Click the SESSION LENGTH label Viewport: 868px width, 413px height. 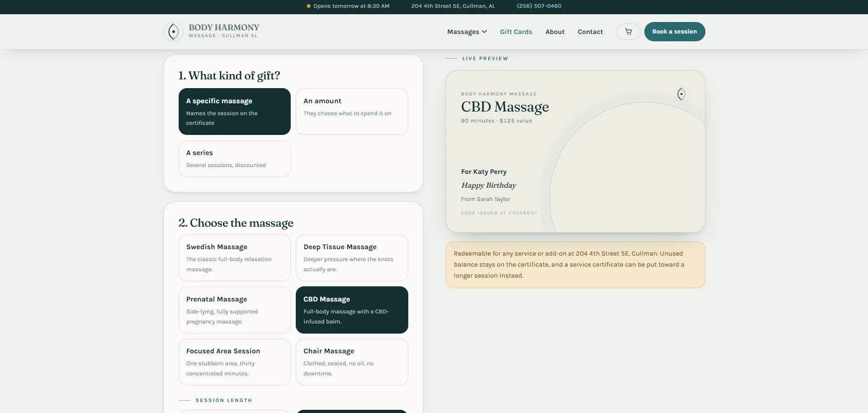coord(224,400)
